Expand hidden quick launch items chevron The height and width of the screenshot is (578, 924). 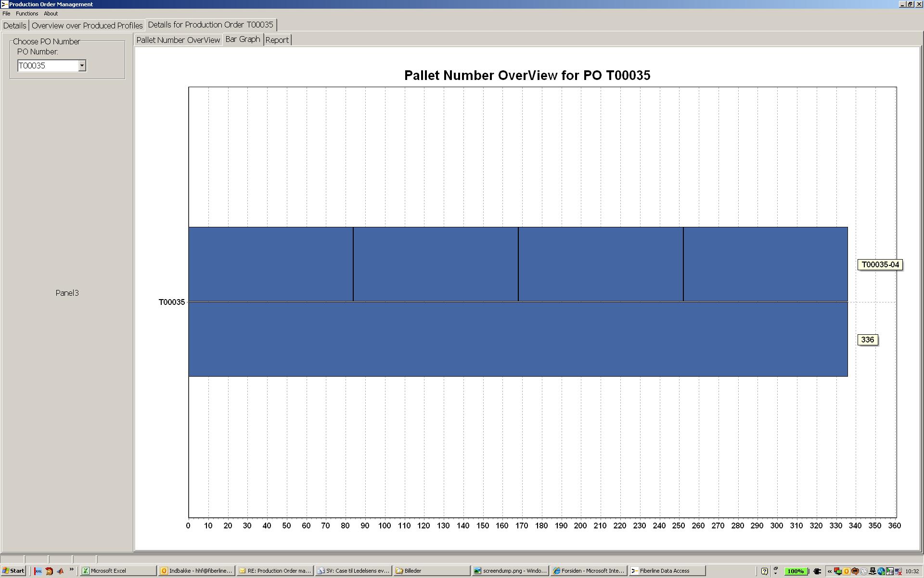click(x=72, y=569)
